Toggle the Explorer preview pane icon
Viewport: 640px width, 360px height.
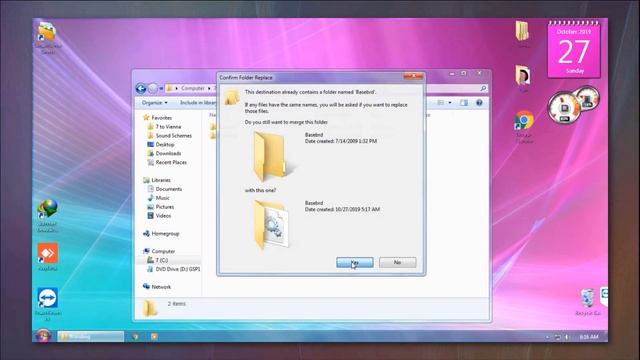[464, 102]
